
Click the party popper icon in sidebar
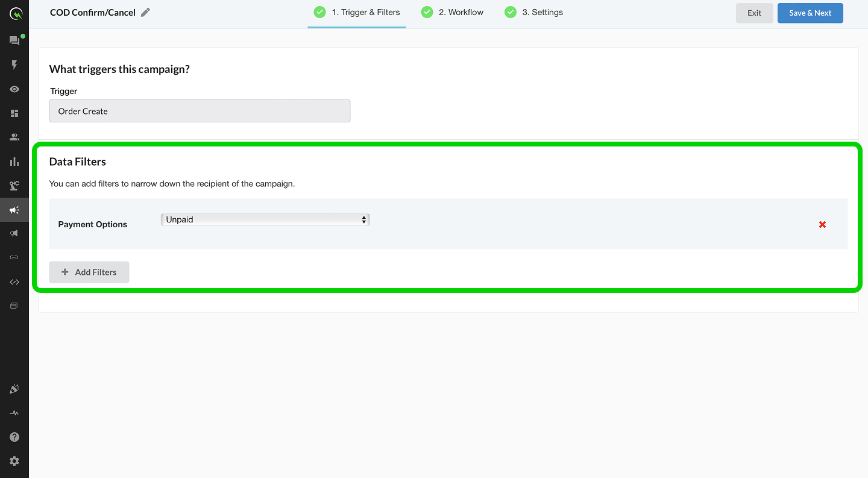click(x=14, y=389)
